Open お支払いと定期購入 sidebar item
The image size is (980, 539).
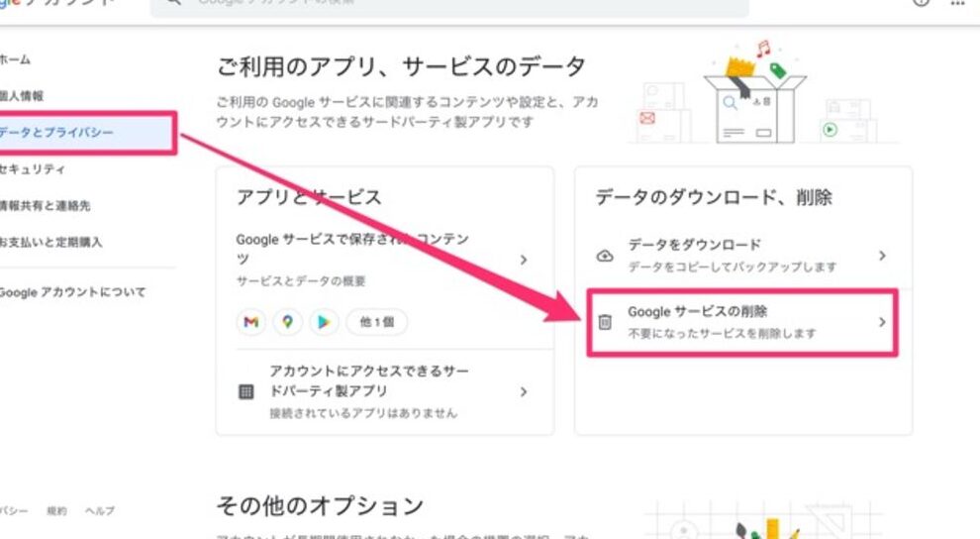coord(51,242)
